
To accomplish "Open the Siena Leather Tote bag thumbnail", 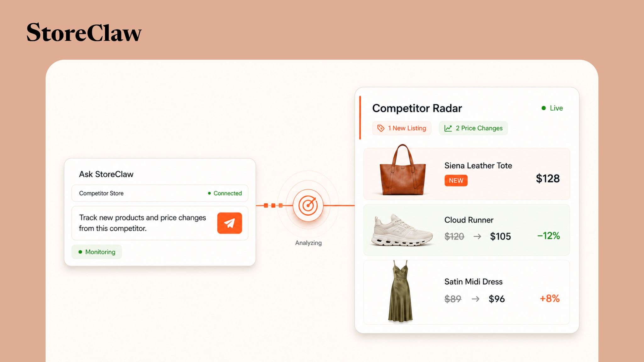I will coord(402,170).
